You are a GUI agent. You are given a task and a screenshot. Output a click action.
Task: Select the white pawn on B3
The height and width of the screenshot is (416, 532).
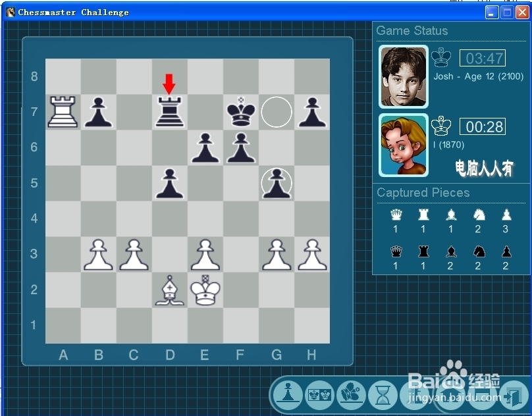tap(98, 255)
